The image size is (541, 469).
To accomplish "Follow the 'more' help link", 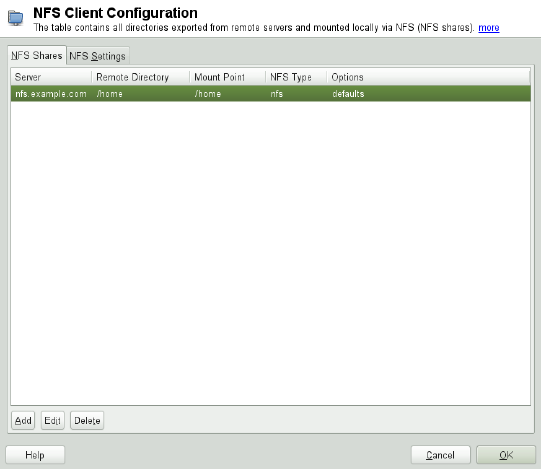I will coord(489,28).
